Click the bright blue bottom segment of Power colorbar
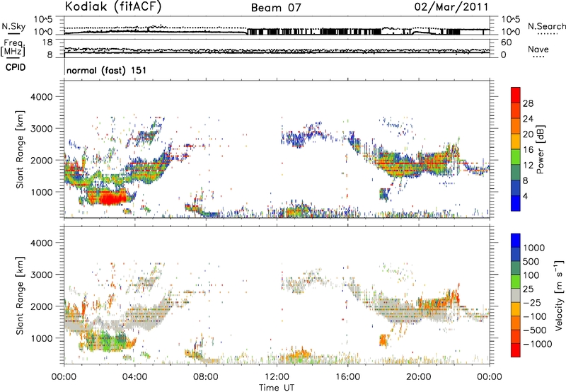 click(x=516, y=203)
